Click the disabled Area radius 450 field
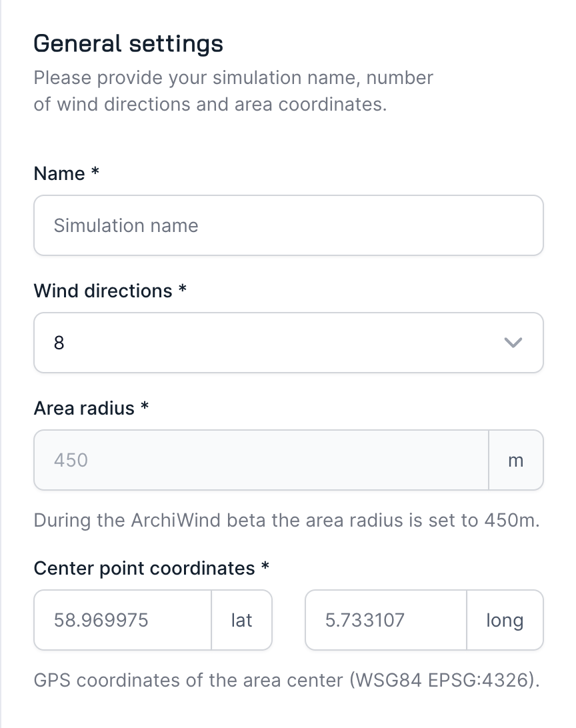The image size is (576, 728). coord(261,460)
